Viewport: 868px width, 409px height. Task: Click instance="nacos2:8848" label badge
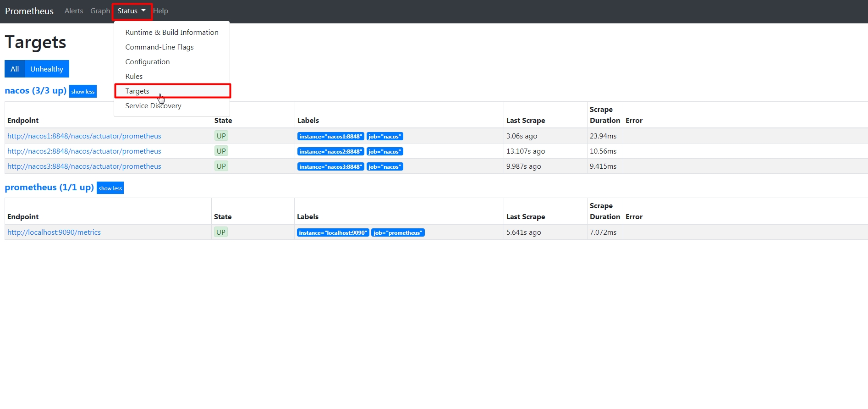[331, 151]
